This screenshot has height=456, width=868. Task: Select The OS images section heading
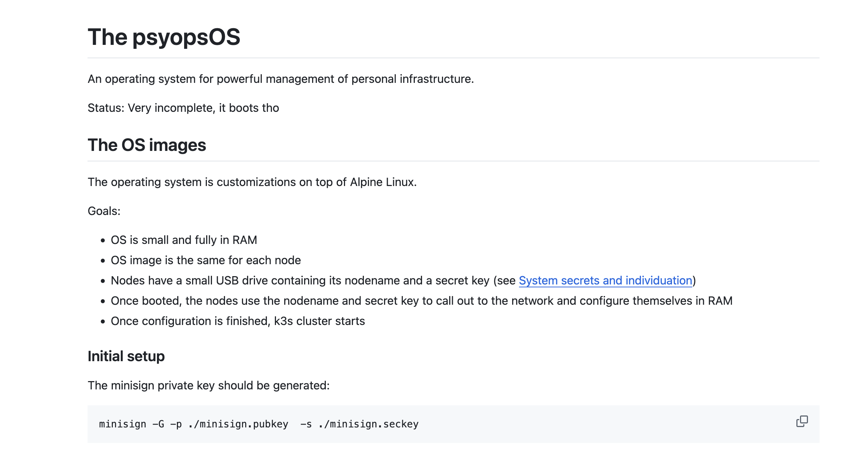(147, 146)
